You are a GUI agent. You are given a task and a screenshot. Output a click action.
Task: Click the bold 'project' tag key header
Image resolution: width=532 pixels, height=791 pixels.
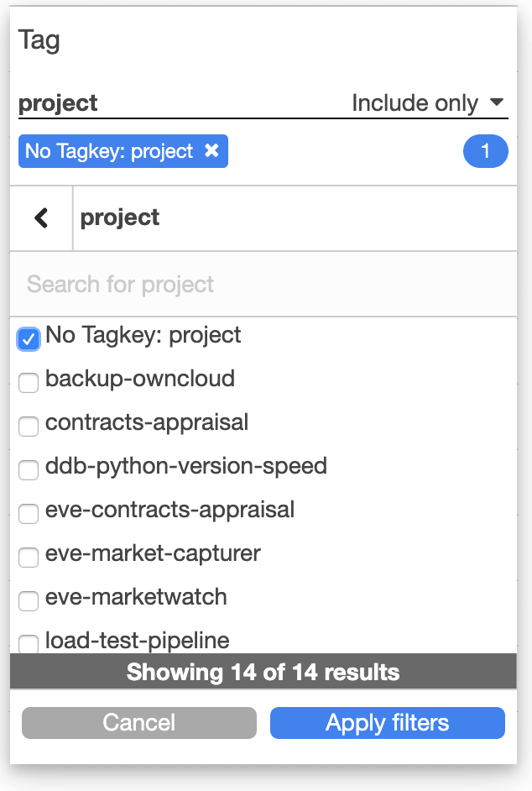click(58, 103)
